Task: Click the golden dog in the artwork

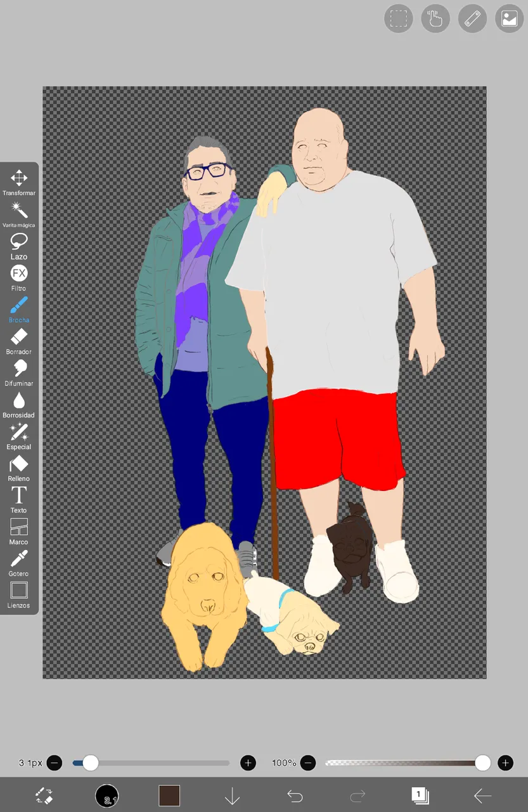Action: point(204,596)
